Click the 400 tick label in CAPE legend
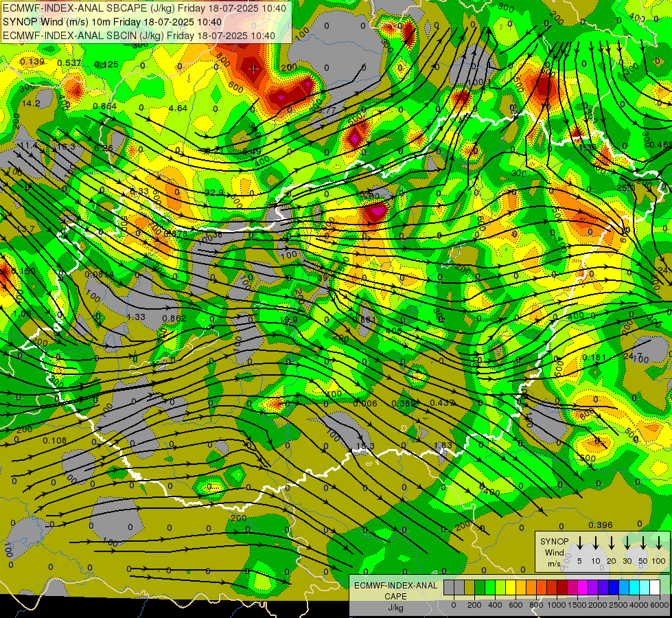The height and width of the screenshot is (618, 672). coord(495,605)
